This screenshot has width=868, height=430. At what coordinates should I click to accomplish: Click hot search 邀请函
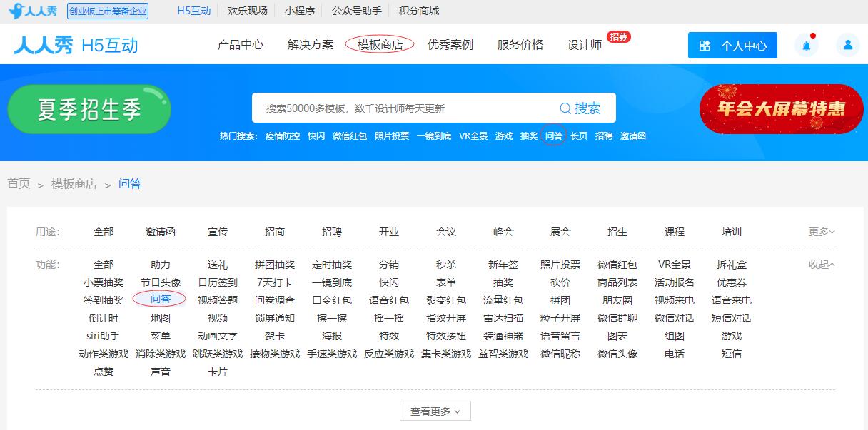(x=633, y=135)
